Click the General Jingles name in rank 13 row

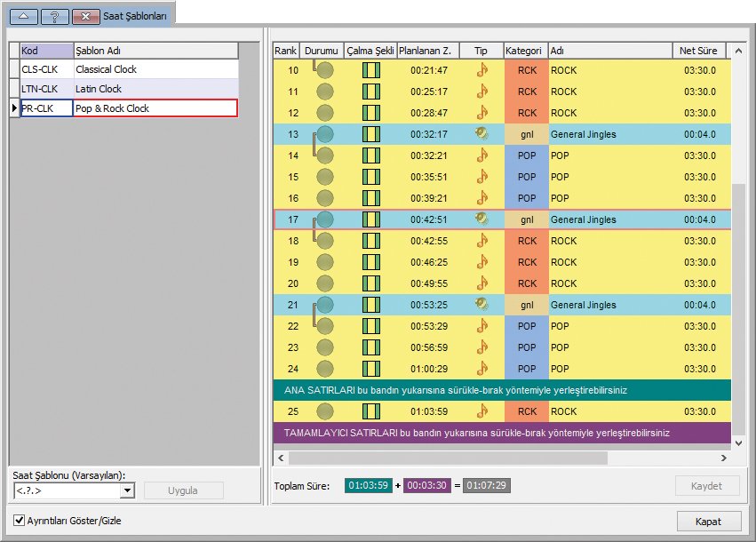click(x=584, y=134)
